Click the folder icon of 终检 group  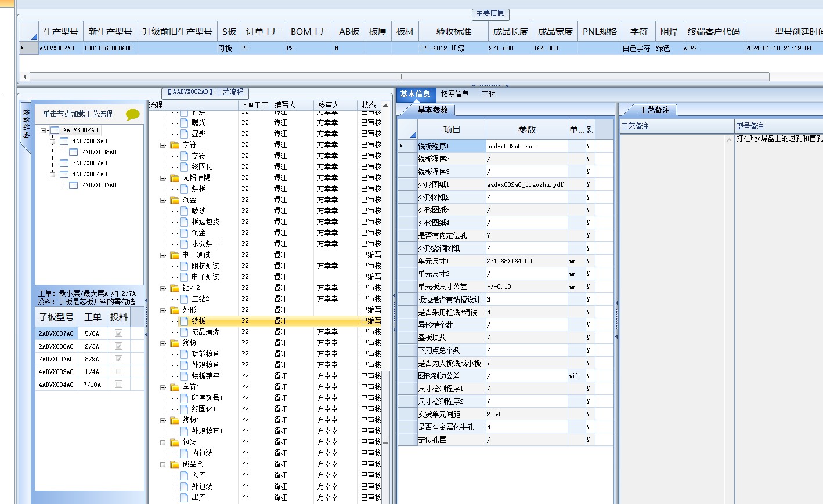point(175,343)
